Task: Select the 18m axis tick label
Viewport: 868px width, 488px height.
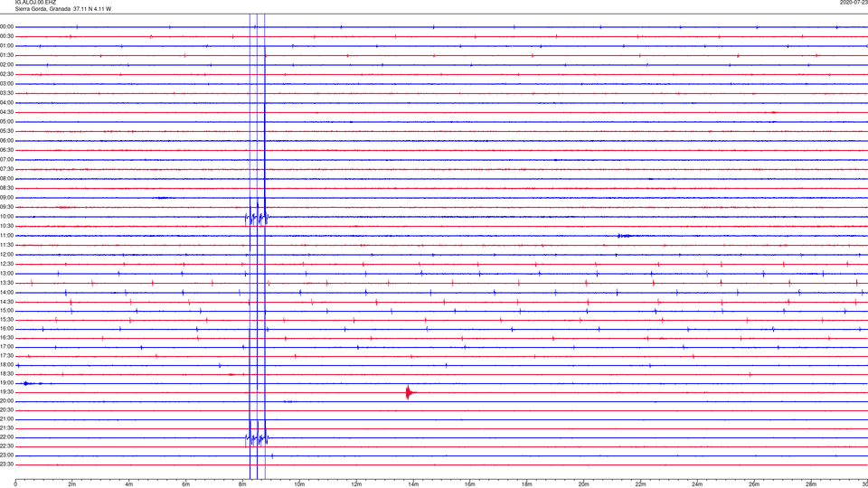Action: [x=527, y=484]
